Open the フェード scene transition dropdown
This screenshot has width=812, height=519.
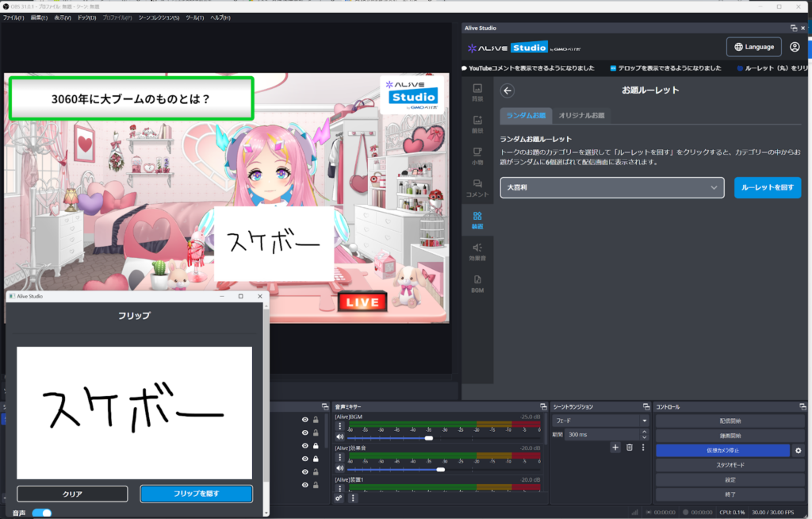point(600,420)
